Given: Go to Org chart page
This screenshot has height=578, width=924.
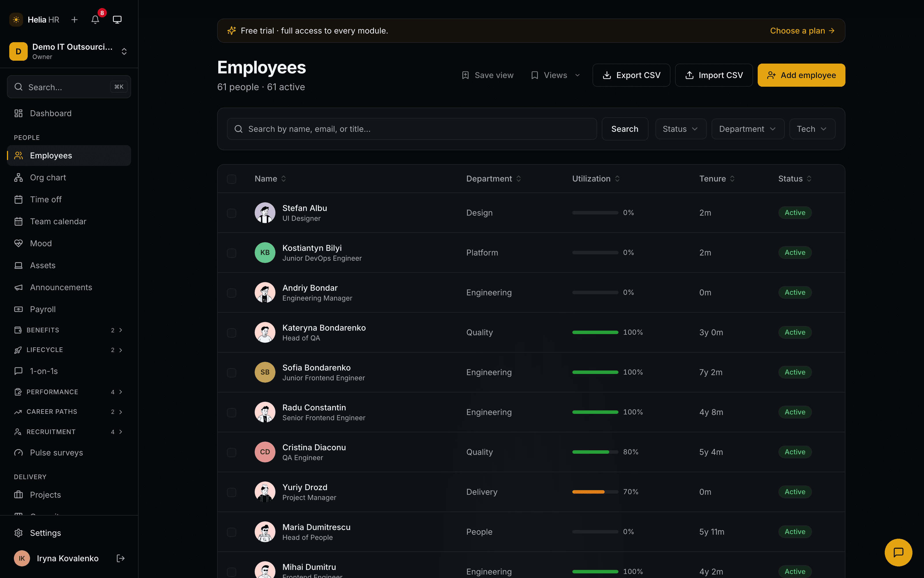Looking at the screenshot, I should coord(69,177).
